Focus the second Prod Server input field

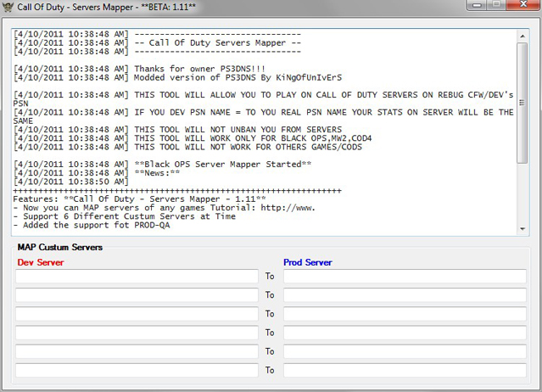click(405, 295)
